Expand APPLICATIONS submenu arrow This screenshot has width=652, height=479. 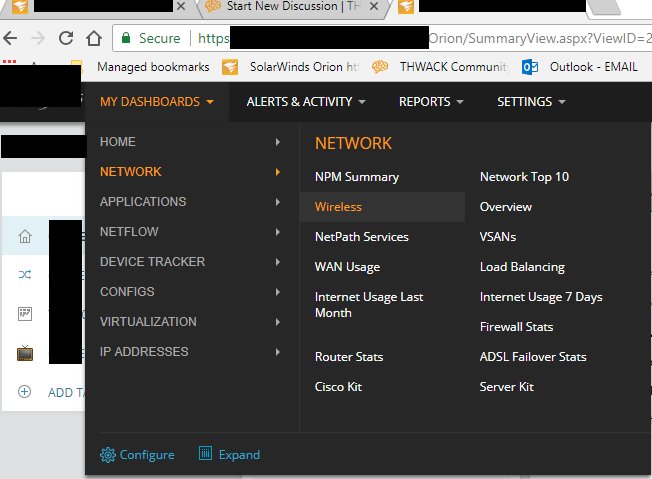[x=277, y=202]
